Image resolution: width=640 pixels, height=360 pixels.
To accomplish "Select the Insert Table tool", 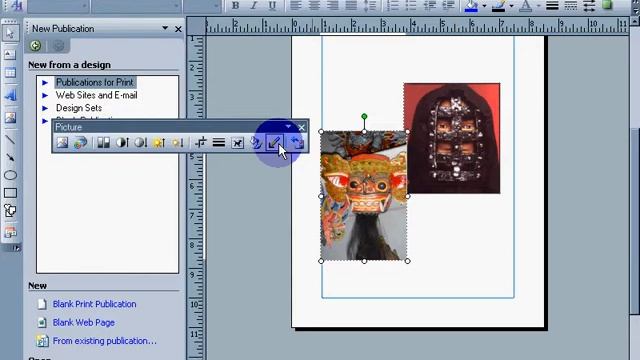I will coord(10,73).
